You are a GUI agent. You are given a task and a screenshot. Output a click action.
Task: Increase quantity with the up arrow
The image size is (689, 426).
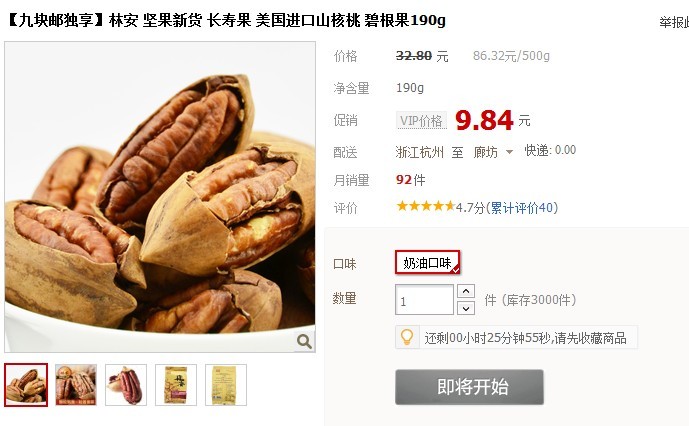(466, 291)
